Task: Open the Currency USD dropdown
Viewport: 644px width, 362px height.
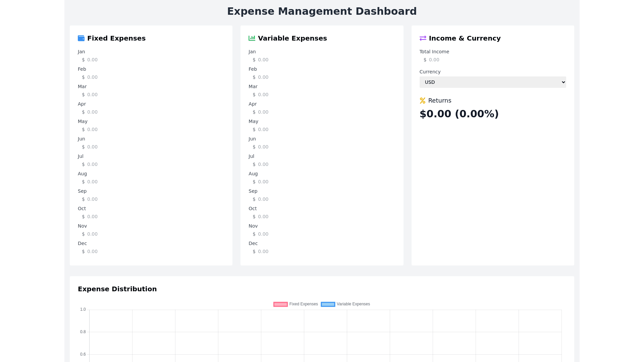Action: pyautogui.click(x=492, y=82)
